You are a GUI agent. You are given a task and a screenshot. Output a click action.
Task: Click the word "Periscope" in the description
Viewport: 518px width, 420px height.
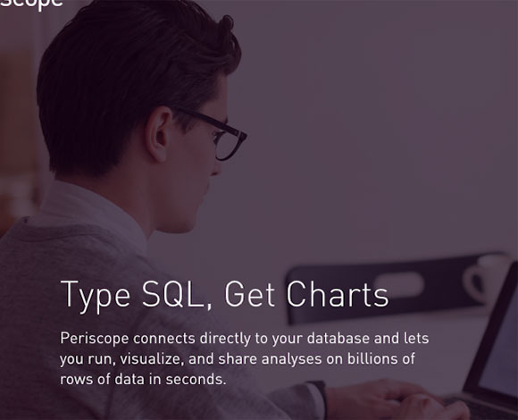pos(94,339)
